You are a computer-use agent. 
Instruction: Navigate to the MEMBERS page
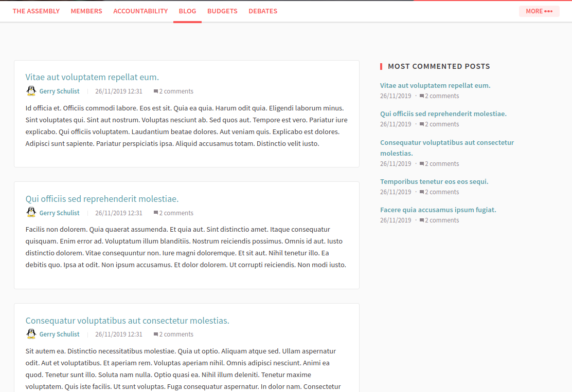(x=86, y=11)
